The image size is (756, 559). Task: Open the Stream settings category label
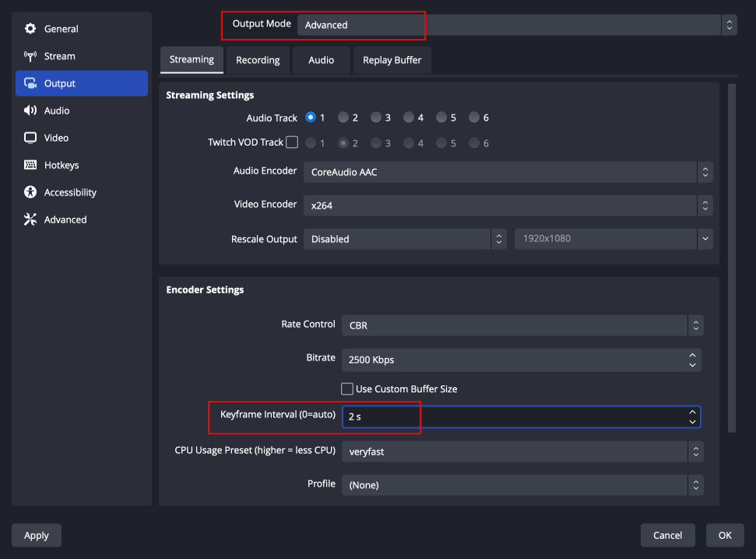[x=60, y=56]
